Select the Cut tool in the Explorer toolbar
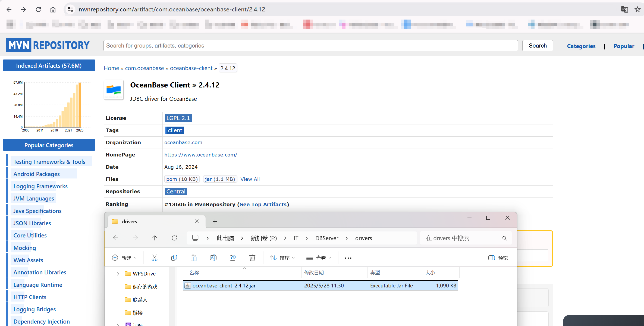The height and width of the screenshot is (326, 644). [x=155, y=258]
